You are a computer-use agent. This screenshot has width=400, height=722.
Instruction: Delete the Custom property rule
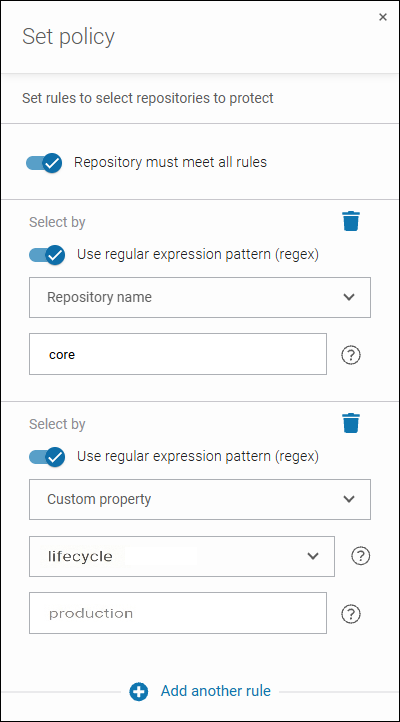351,423
